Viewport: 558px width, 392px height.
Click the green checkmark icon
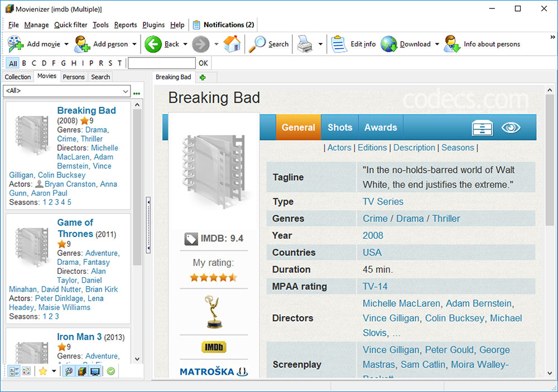point(111,371)
